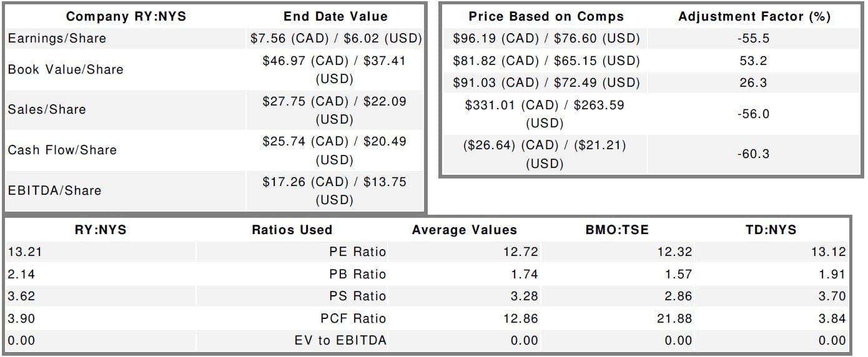Click the End Date Value header
This screenshot has width=868, height=357.
[x=335, y=17]
